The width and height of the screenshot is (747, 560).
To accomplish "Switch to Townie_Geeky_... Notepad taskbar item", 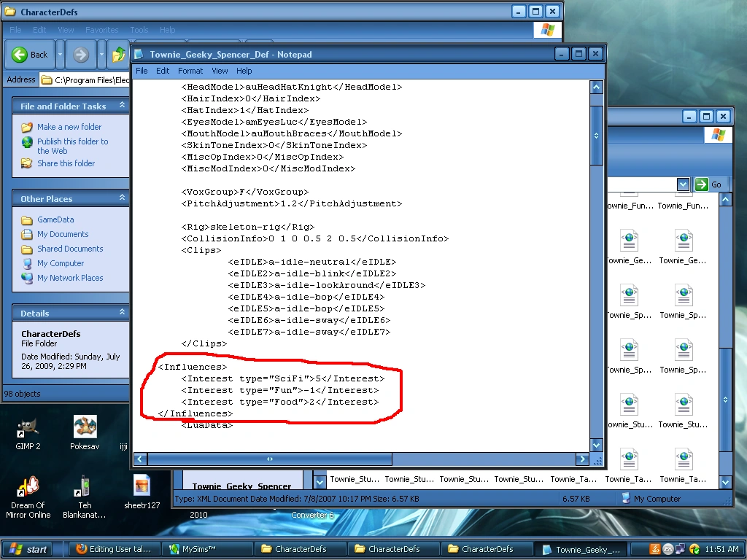I will [581, 549].
